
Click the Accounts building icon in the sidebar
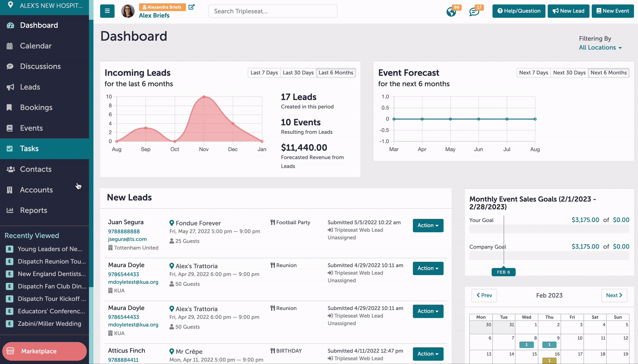[x=9, y=190]
